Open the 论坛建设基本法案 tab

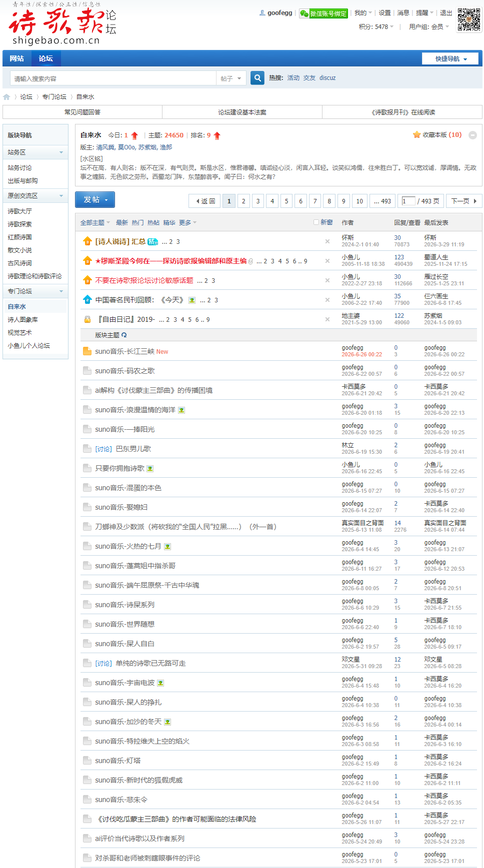pyautogui.click(x=242, y=112)
